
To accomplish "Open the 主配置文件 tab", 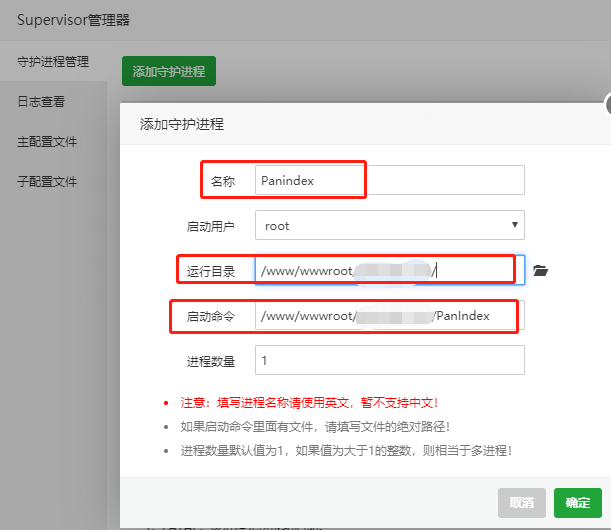I will click(47, 142).
